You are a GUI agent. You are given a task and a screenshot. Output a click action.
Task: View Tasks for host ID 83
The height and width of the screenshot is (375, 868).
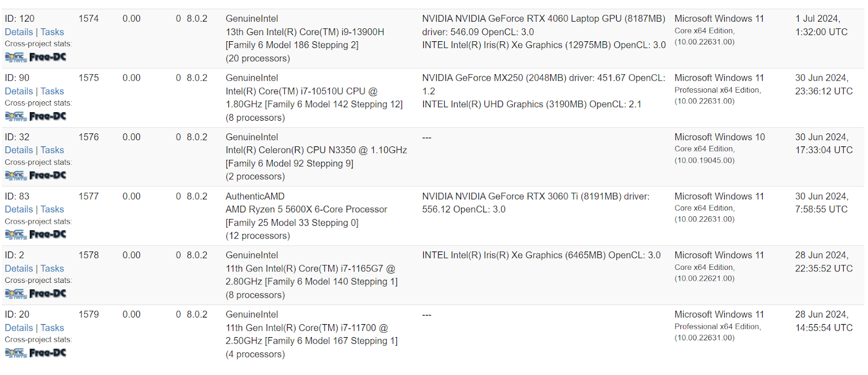click(x=52, y=209)
